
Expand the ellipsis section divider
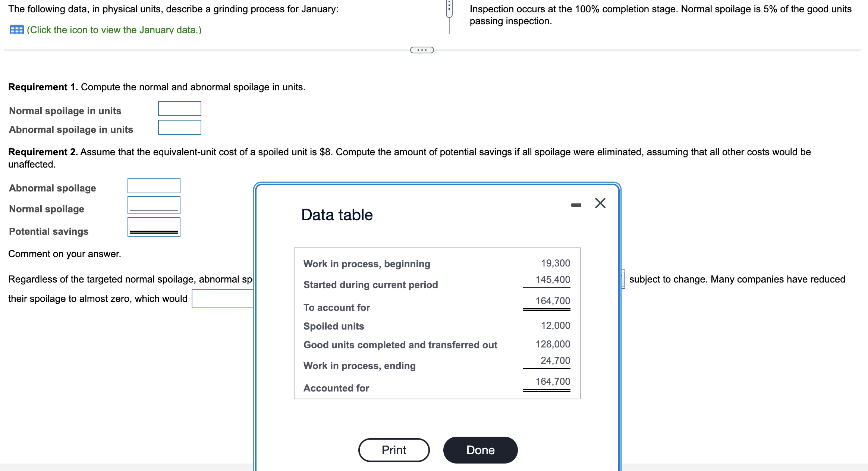[422, 49]
